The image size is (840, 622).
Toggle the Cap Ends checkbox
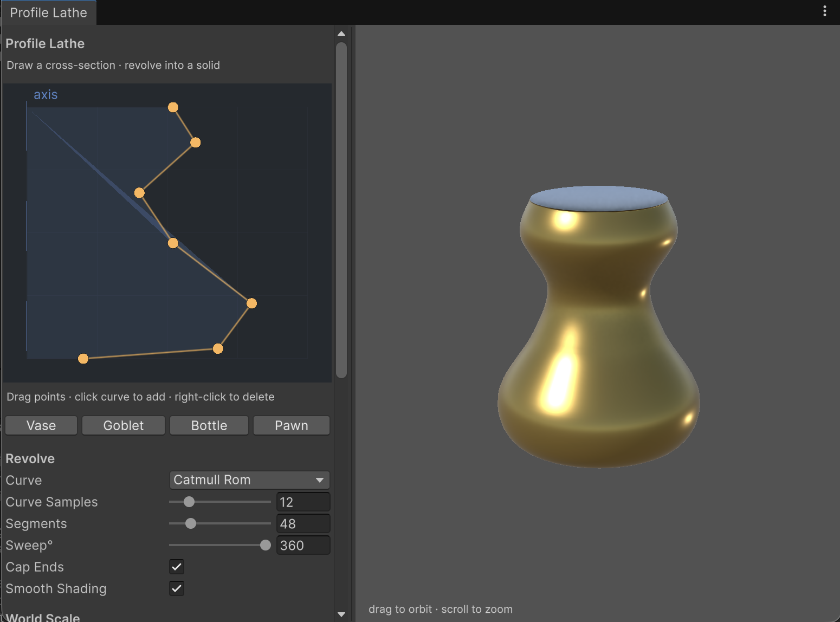(177, 567)
